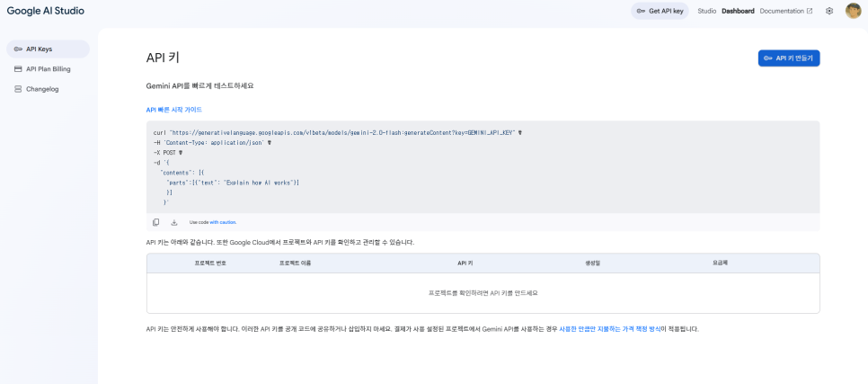Image resolution: width=868 pixels, height=384 pixels.
Task: Click the 'with caution' link
Action: coord(223,222)
